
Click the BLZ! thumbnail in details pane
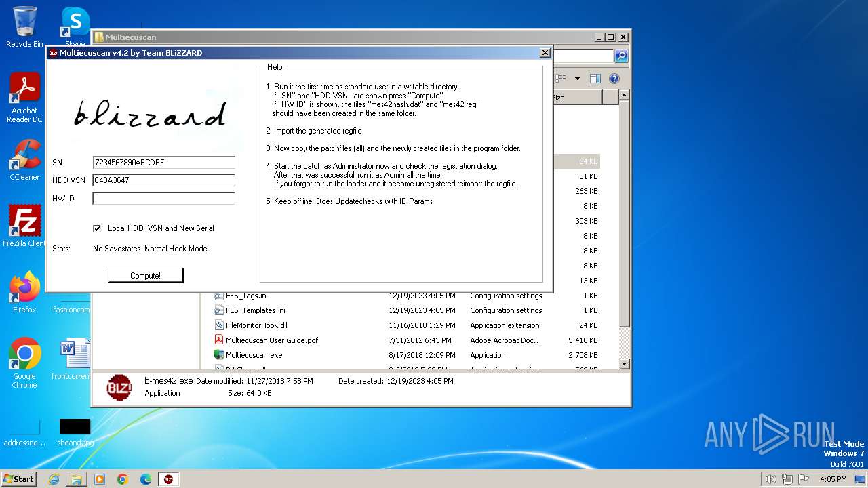pyautogui.click(x=119, y=387)
